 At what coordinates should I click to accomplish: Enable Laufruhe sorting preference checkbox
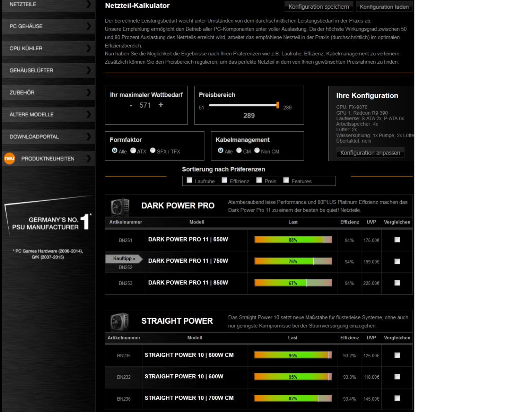[189, 180]
